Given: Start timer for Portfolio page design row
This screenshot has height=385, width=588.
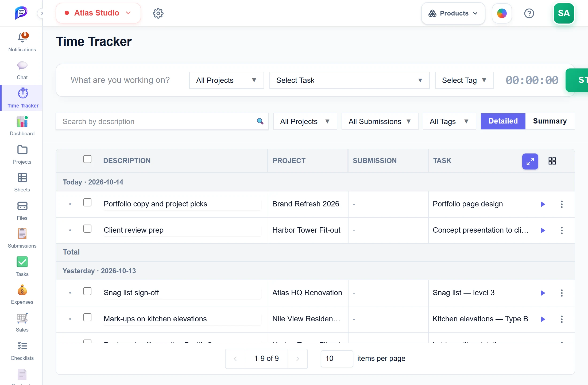Looking at the screenshot, I should pos(543,204).
